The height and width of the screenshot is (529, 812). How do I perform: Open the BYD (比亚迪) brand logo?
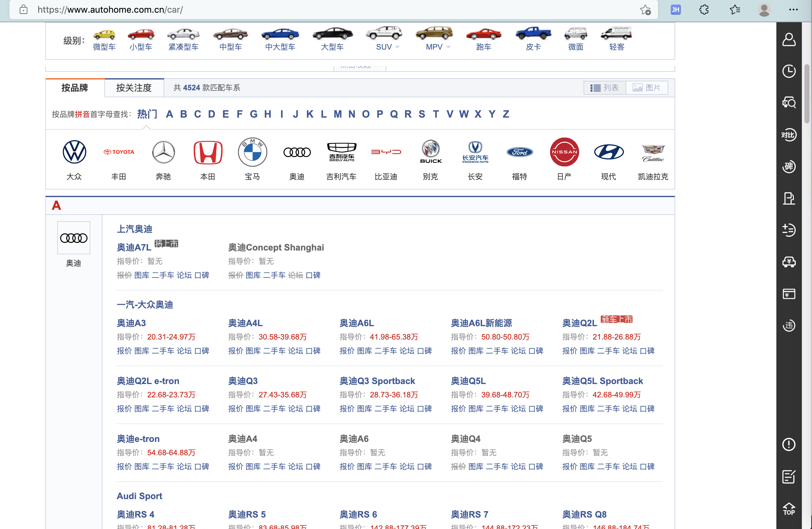pos(386,152)
